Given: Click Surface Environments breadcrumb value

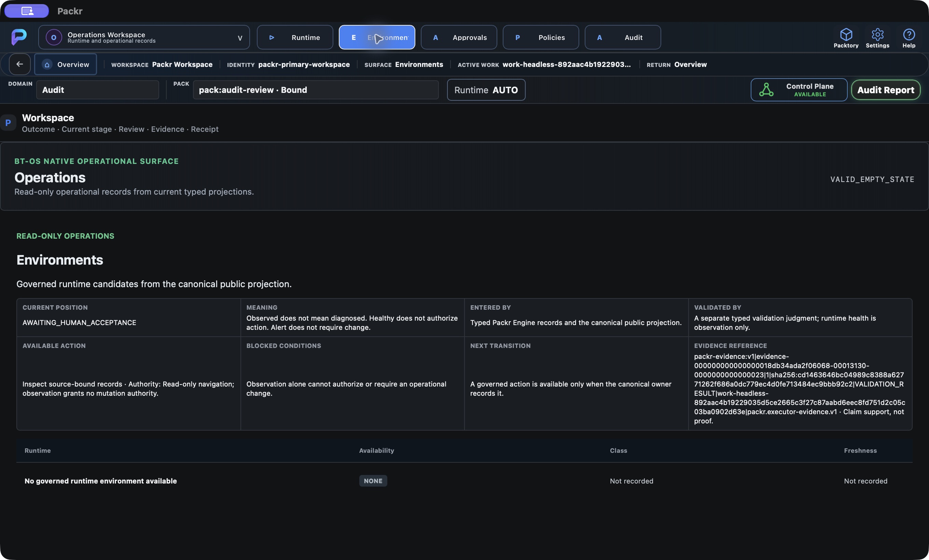Looking at the screenshot, I should pyautogui.click(x=419, y=65).
